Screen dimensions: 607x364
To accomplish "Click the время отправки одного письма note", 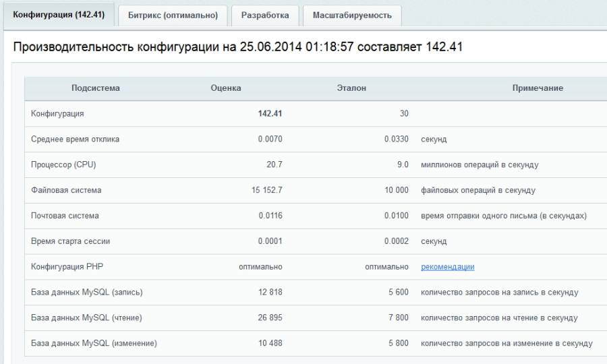I will 504,216.
